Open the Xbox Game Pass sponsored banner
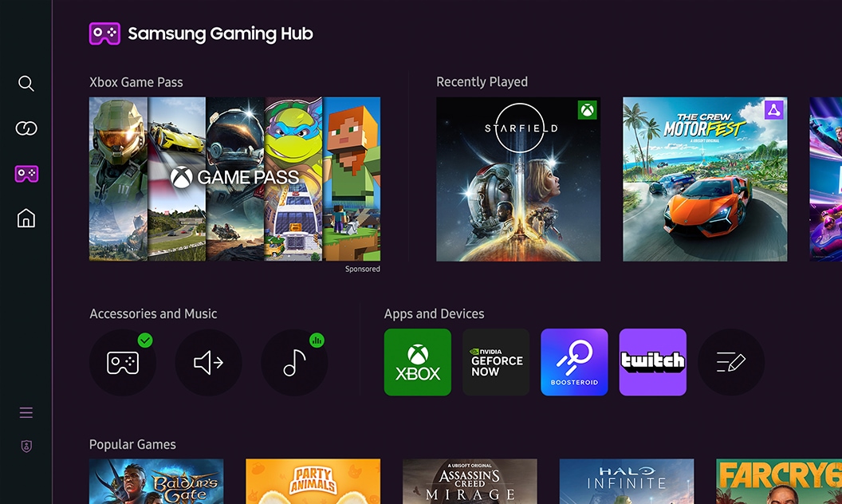Viewport: 842px width, 504px height. click(x=234, y=179)
